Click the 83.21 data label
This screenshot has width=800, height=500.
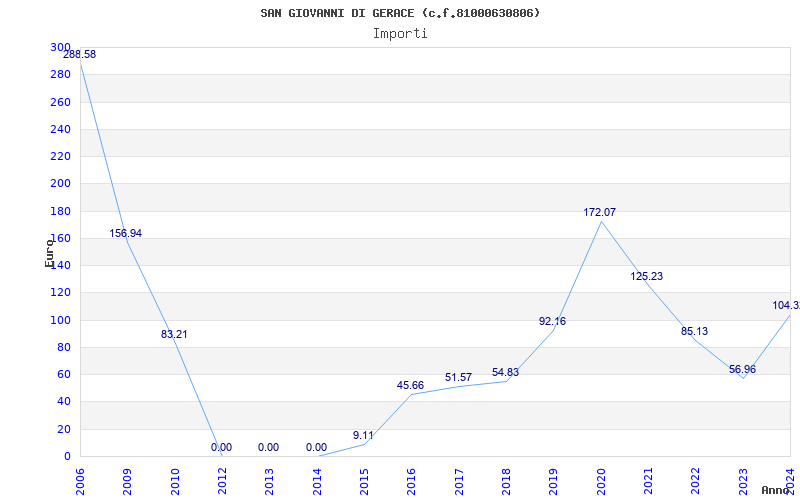[174, 334]
